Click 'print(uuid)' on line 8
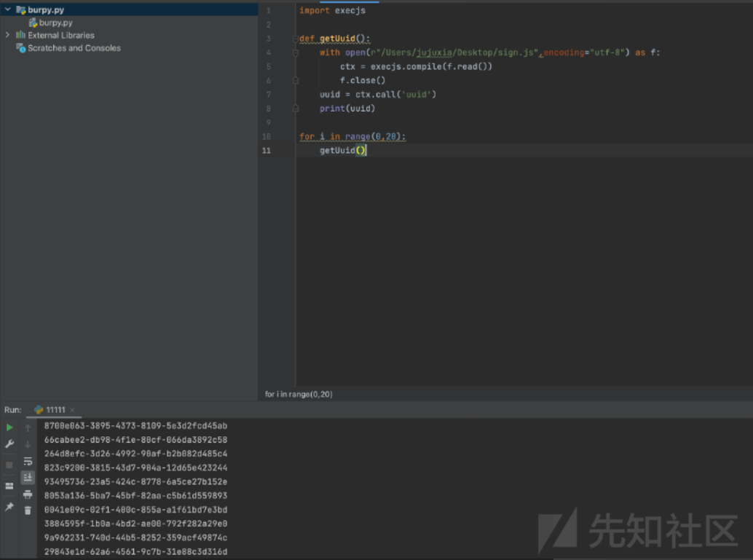Screen dimensions: 753x560 347,109
